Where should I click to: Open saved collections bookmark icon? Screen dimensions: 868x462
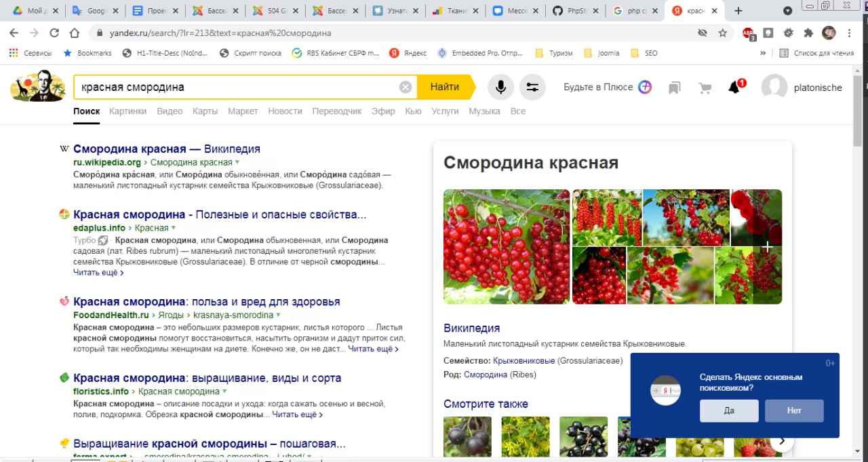pos(674,88)
